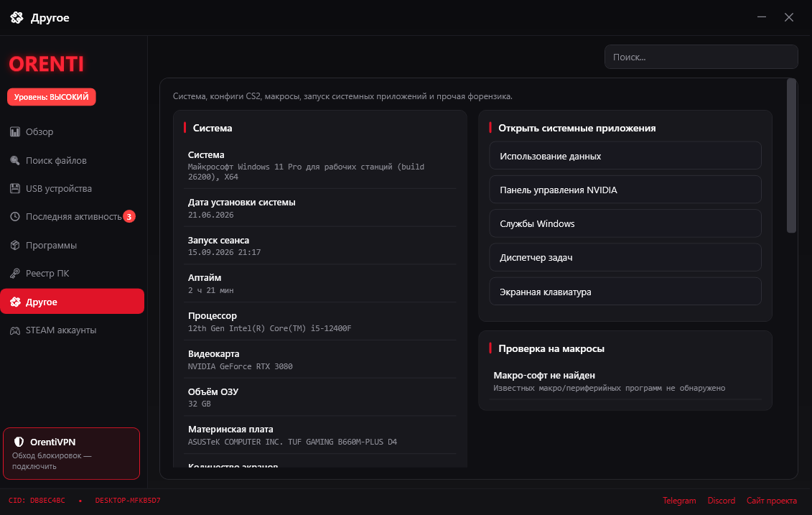Viewport: 812px width, 515px height.
Task: Minimize the Orenti window
Action: 761,17
